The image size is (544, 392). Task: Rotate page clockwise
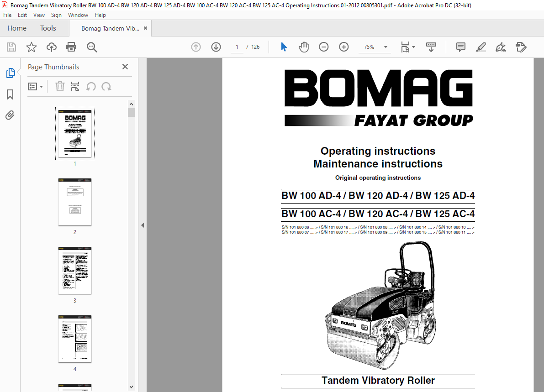pyautogui.click(x=106, y=86)
